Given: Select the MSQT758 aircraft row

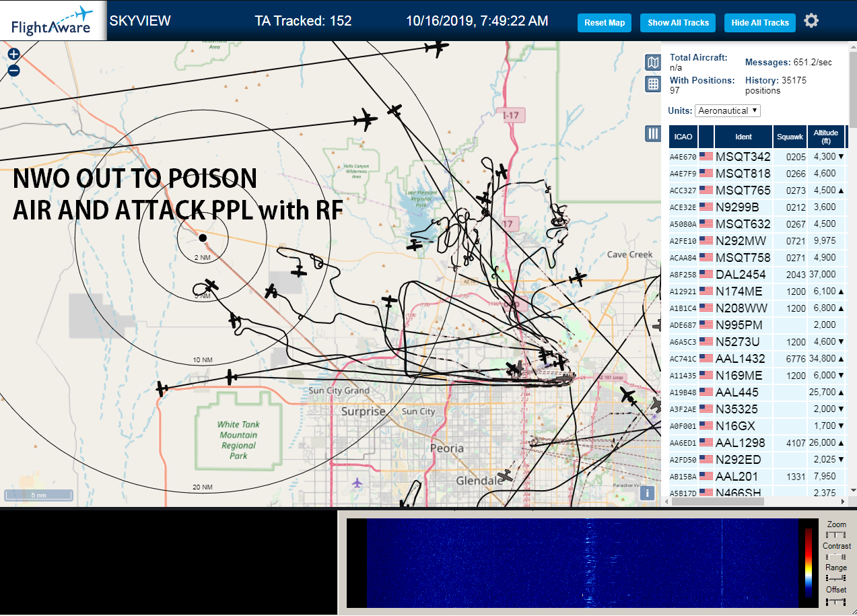Looking at the screenshot, I should coord(757,257).
